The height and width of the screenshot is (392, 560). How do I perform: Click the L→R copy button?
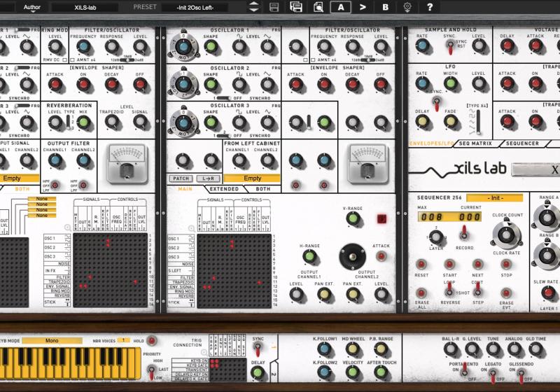(x=208, y=178)
